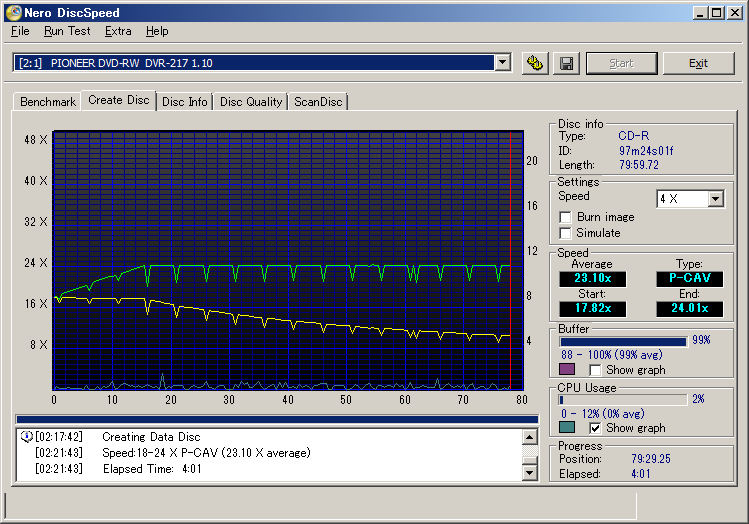Open the Extra menu
The width and height of the screenshot is (749, 524).
click(118, 31)
